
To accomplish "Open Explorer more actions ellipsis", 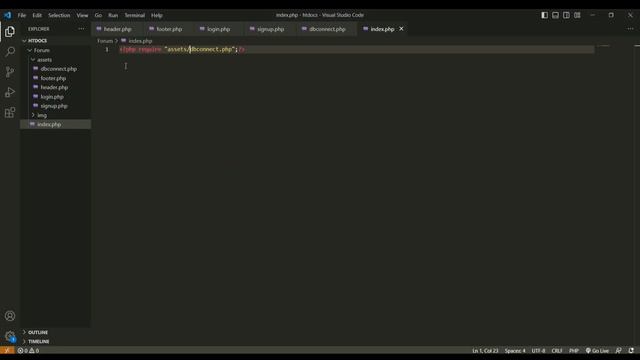I will (x=81, y=29).
